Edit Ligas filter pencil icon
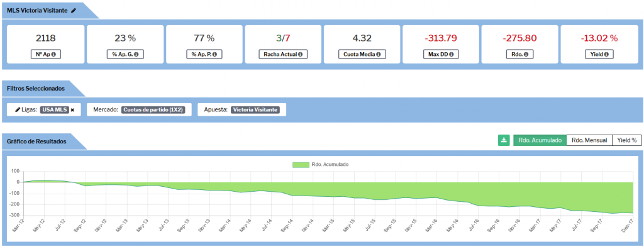Viewport: 644px width, 249px height. (18, 109)
